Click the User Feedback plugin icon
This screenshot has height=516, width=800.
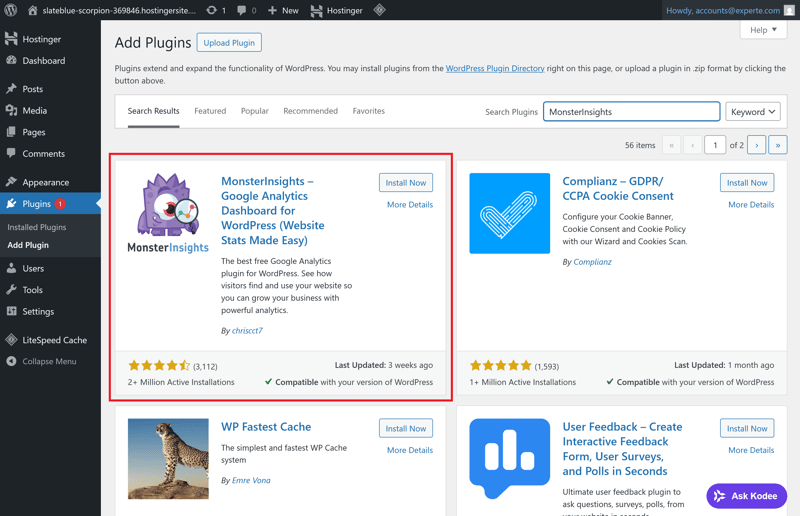click(509, 458)
